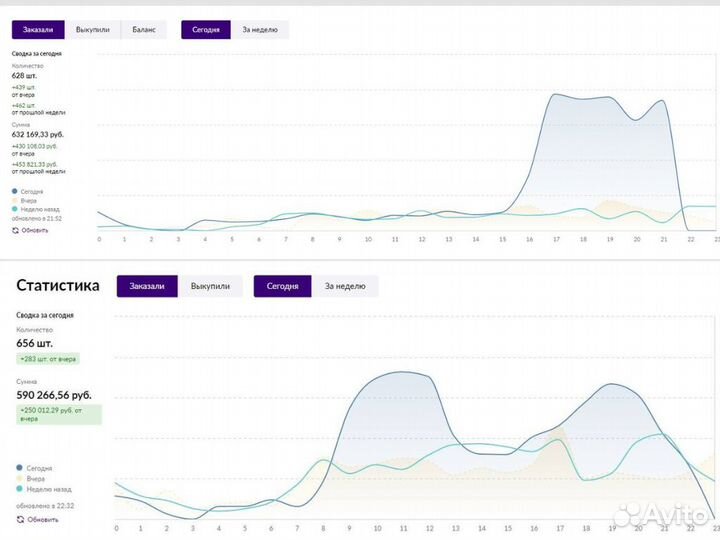The height and width of the screenshot is (540, 720).
Task: Select Сегодня period in top panel
Action: [207, 30]
